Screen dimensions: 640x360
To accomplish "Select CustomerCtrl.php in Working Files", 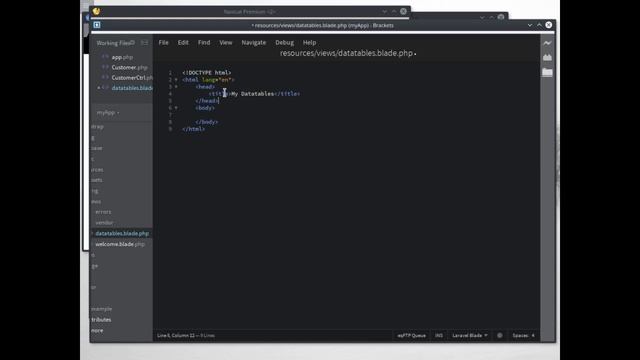I will [132, 78].
